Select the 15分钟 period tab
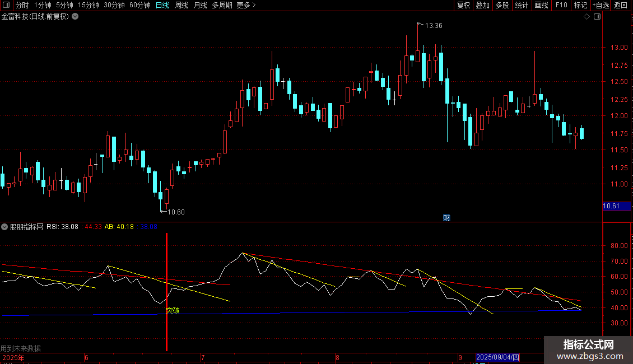 (88, 5)
